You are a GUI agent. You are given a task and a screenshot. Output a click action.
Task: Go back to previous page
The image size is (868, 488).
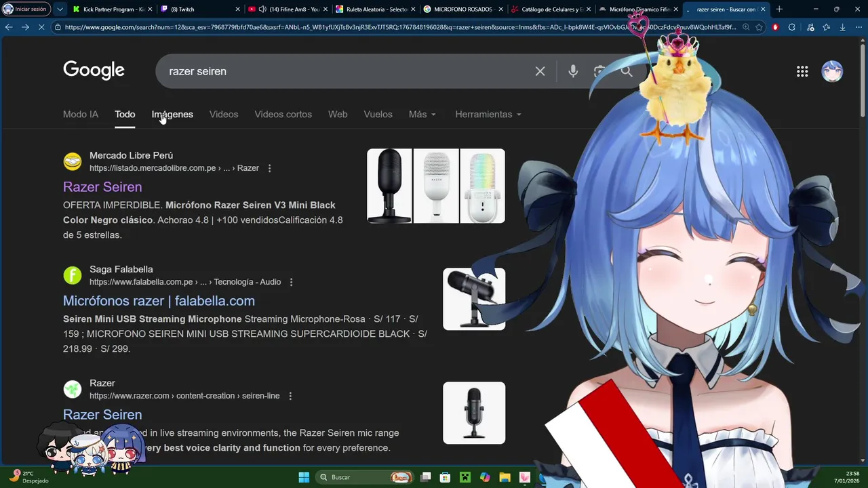point(9,27)
